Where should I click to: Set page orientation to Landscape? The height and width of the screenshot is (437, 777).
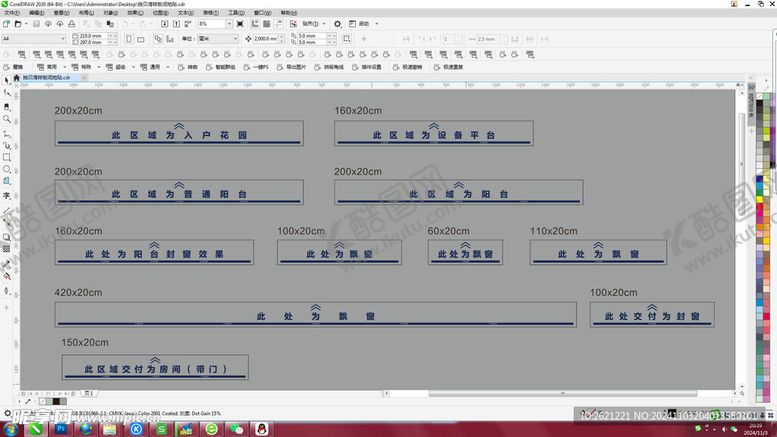pyautogui.click(x=141, y=39)
